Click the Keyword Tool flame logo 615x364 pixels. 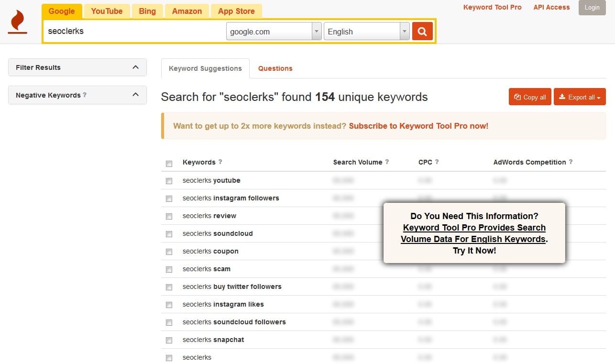[18, 22]
